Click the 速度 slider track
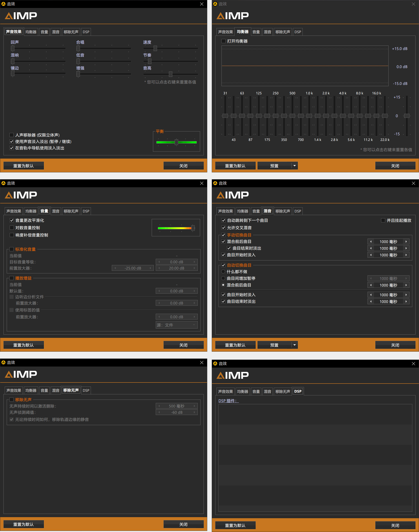This screenshot has height=532, width=419. click(170, 48)
